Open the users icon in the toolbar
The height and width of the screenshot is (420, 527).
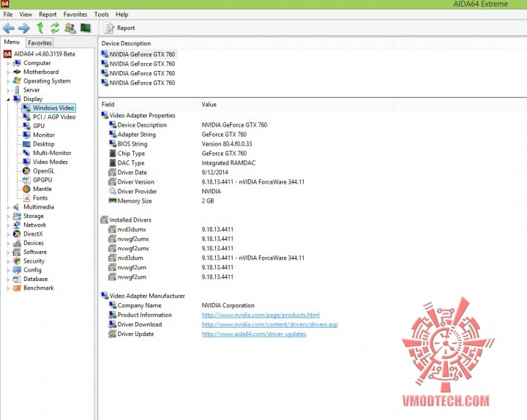tap(70, 28)
